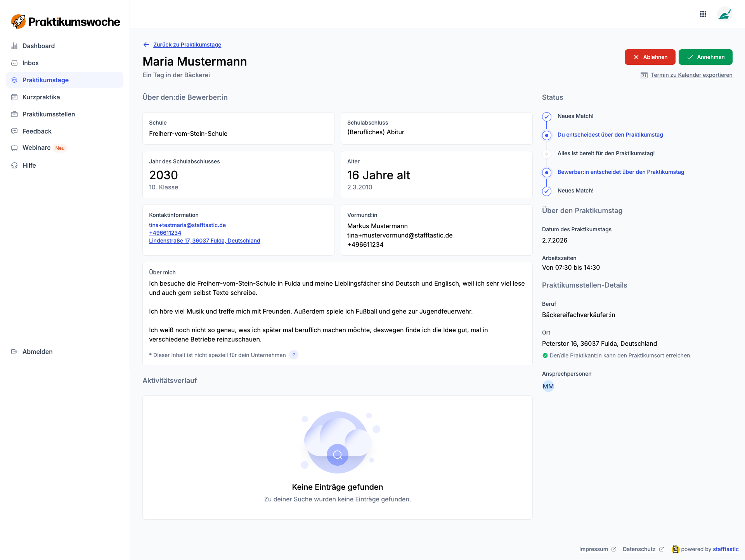
Task: Open the apps grid icon
Action: pos(703,14)
